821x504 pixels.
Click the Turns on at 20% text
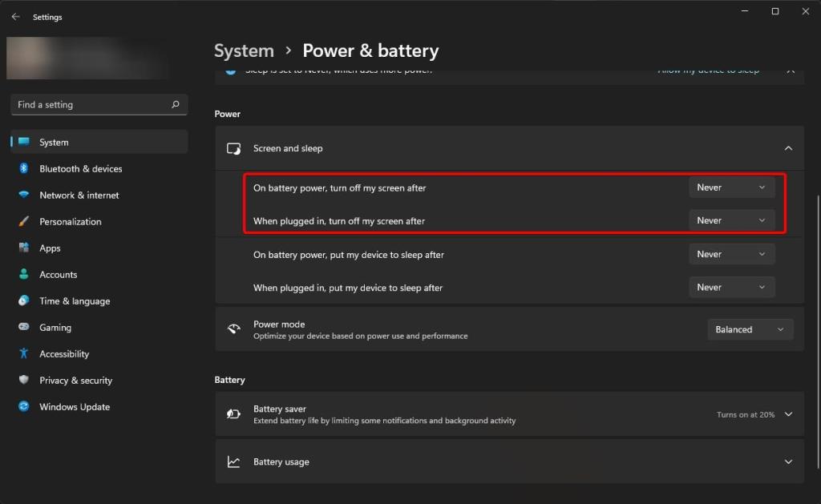pyautogui.click(x=746, y=414)
